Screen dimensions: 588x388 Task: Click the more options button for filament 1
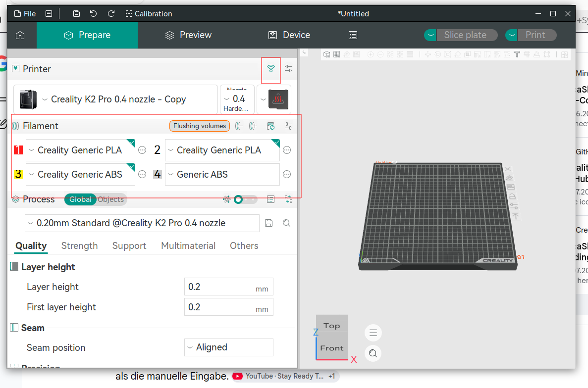coord(142,150)
